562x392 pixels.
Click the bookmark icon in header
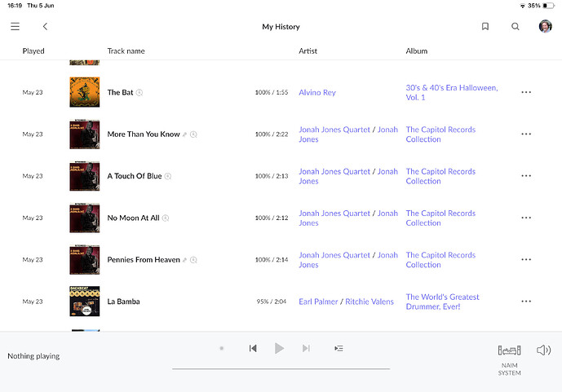tap(485, 27)
